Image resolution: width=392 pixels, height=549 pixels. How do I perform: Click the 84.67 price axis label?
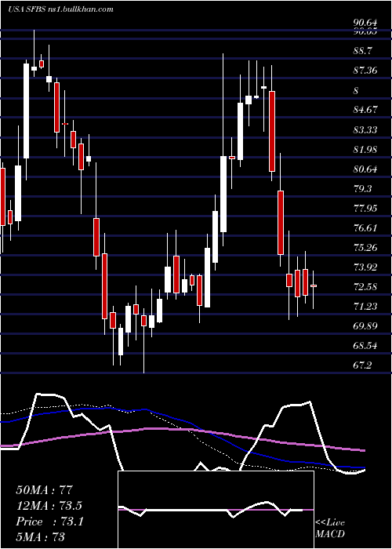tap(365, 110)
